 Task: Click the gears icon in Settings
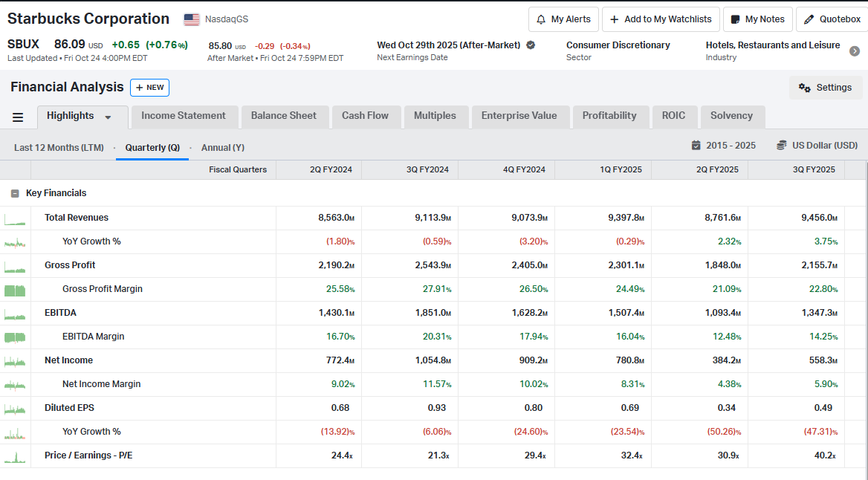(804, 88)
